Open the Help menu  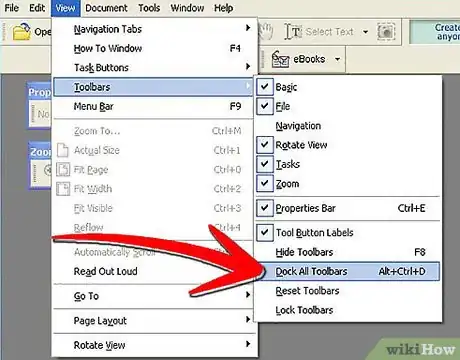pyautogui.click(x=223, y=8)
